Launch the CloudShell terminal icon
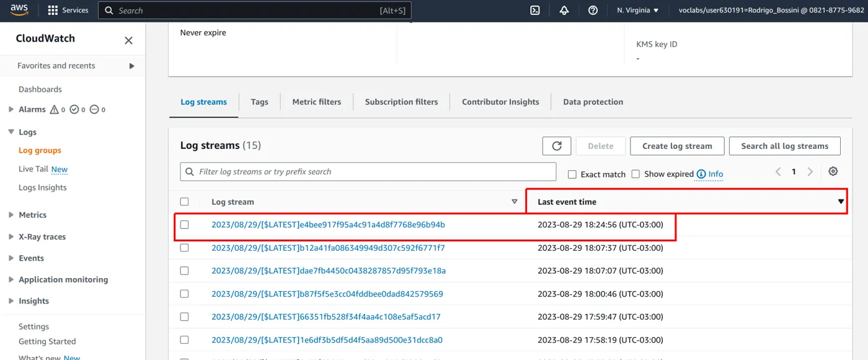Image resolution: width=868 pixels, height=360 pixels. (x=535, y=11)
